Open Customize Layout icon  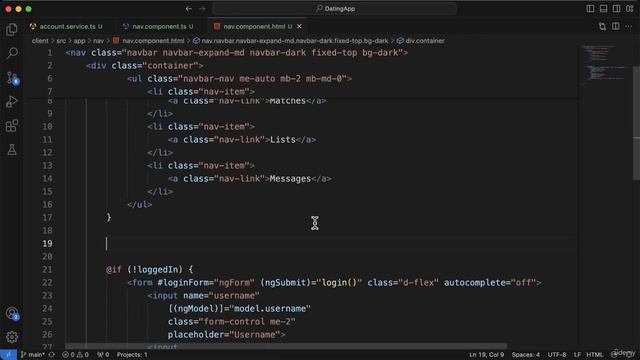629,9
